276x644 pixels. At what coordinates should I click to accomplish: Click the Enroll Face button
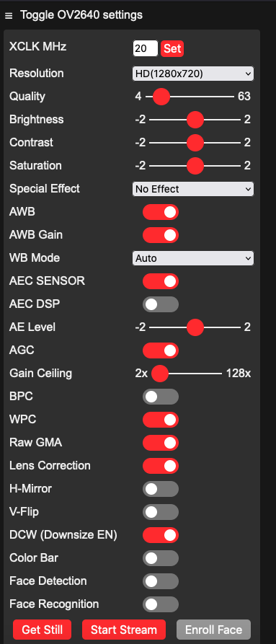pyautogui.click(x=213, y=630)
